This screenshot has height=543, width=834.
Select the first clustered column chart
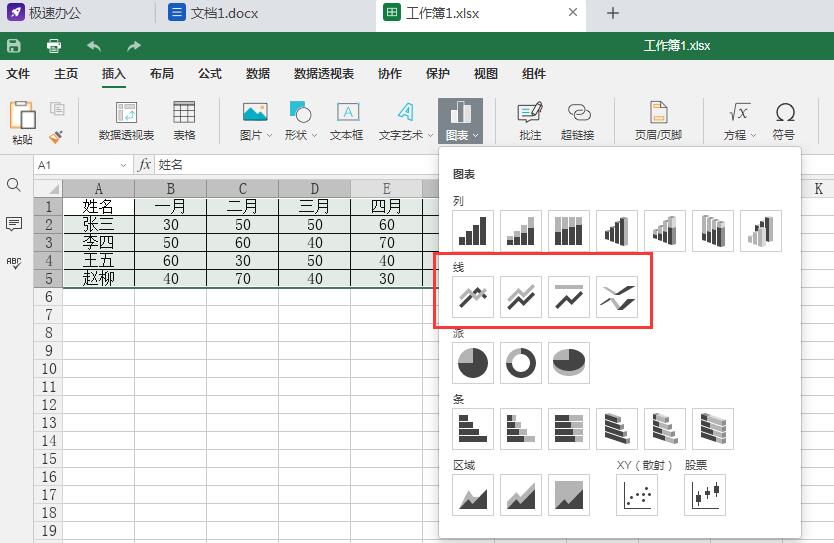click(473, 230)
